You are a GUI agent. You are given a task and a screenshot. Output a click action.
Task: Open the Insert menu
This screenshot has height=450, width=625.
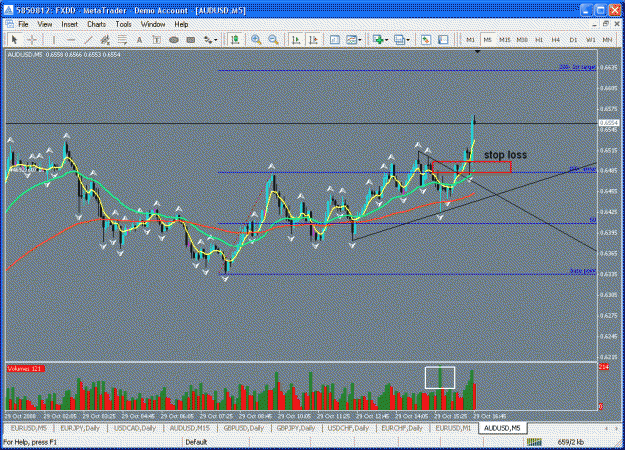tap(69, 24)
